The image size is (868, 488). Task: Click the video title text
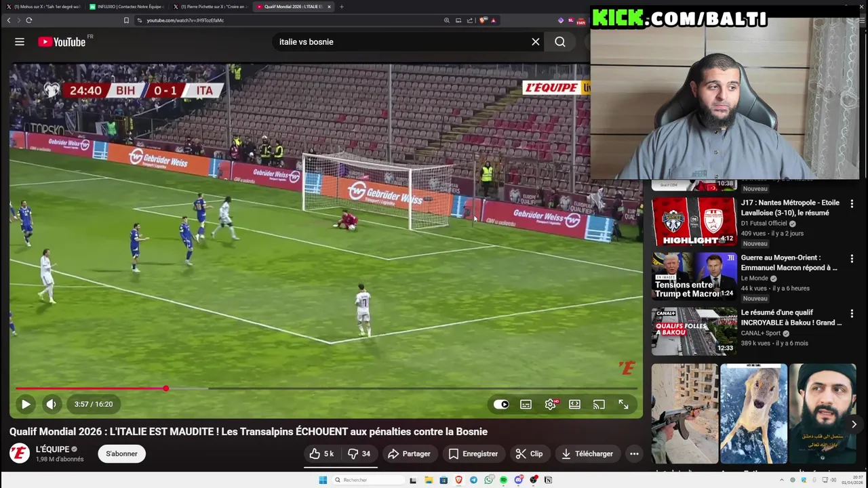[x=248, y=432]
